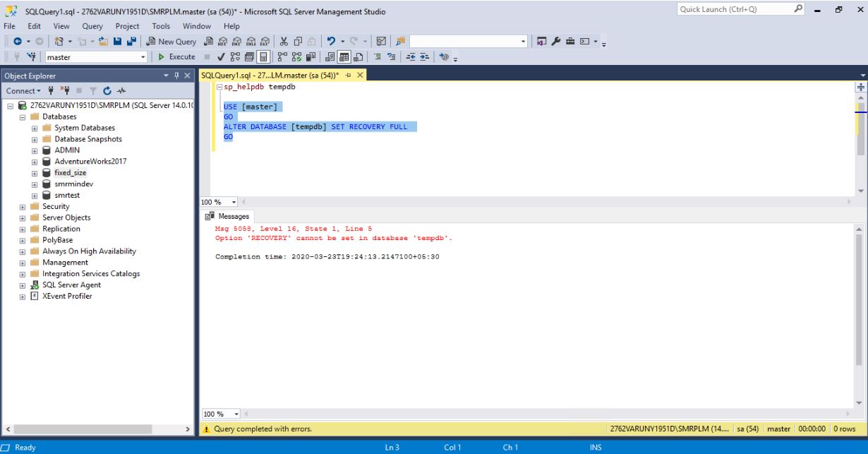Open the find combo box dropdown

pos(523,42)
